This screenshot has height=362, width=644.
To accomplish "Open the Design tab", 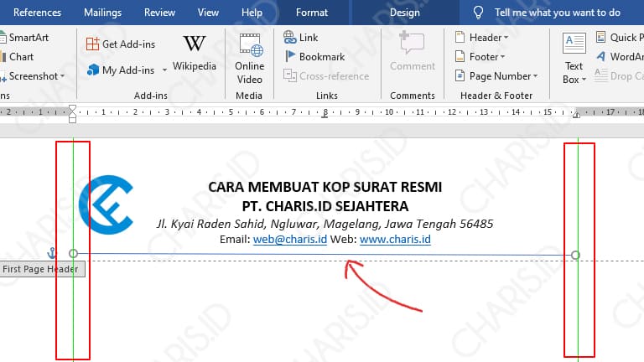I will (x=404, y=13).
